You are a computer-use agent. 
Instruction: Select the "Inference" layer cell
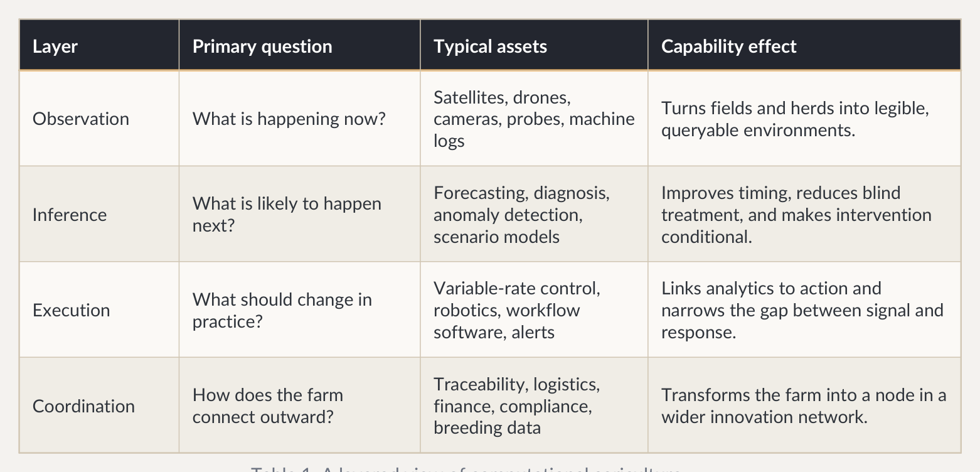pyautogui.click(x=70, y=215)
